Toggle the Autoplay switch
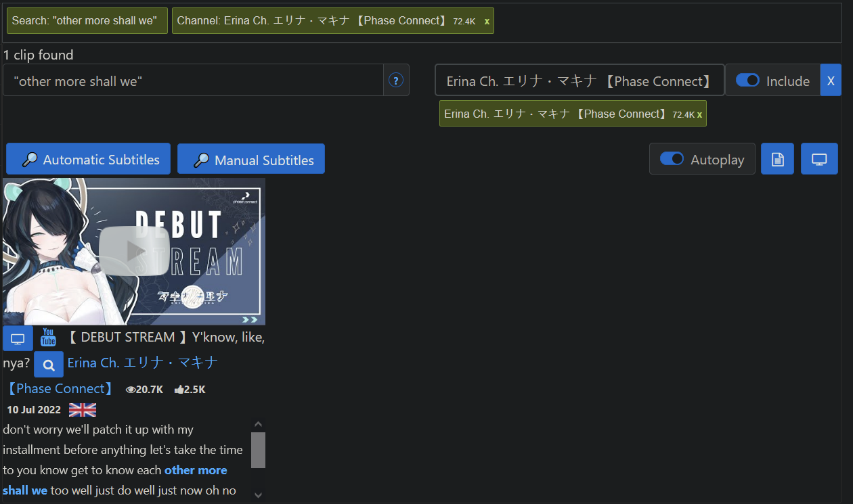 tap(672, 159)
